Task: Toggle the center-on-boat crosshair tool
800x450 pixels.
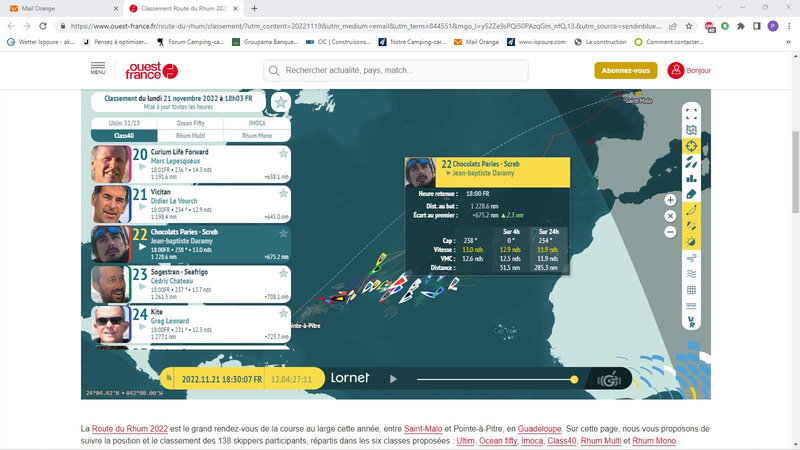Action: (x=691, y=146)
